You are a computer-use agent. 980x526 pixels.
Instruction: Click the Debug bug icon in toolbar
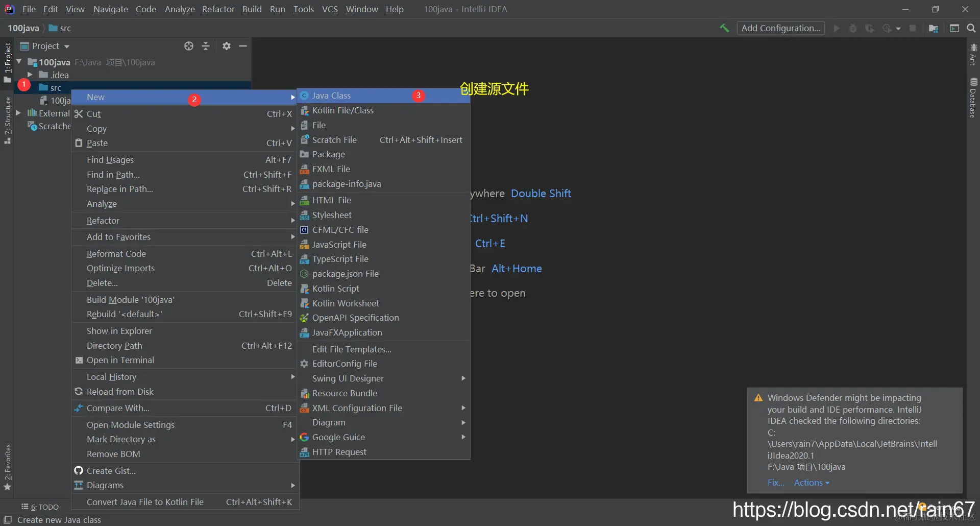coord(852,28)
